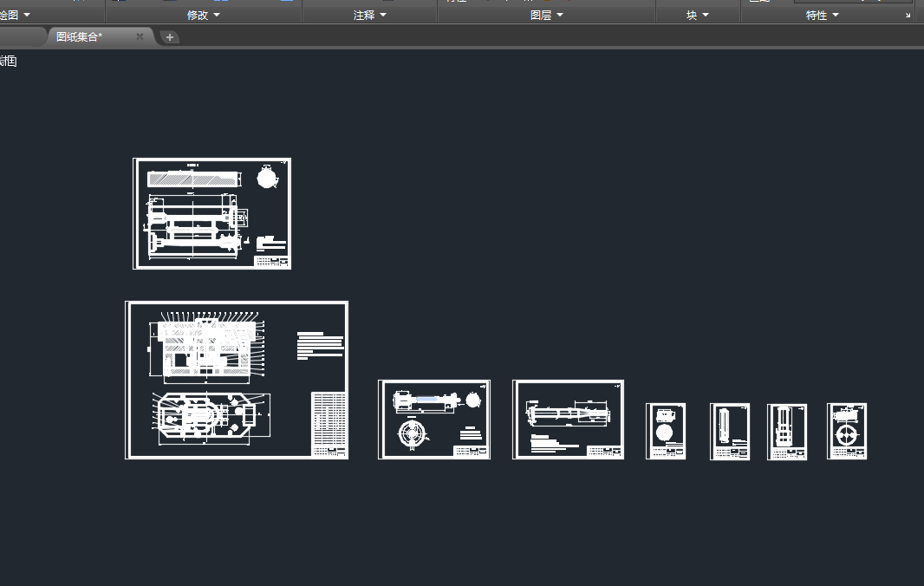The width and height of the screenshot is (924, 586).
Task: Select the third small portrait drawing sheet
Action: coord(787,432)
